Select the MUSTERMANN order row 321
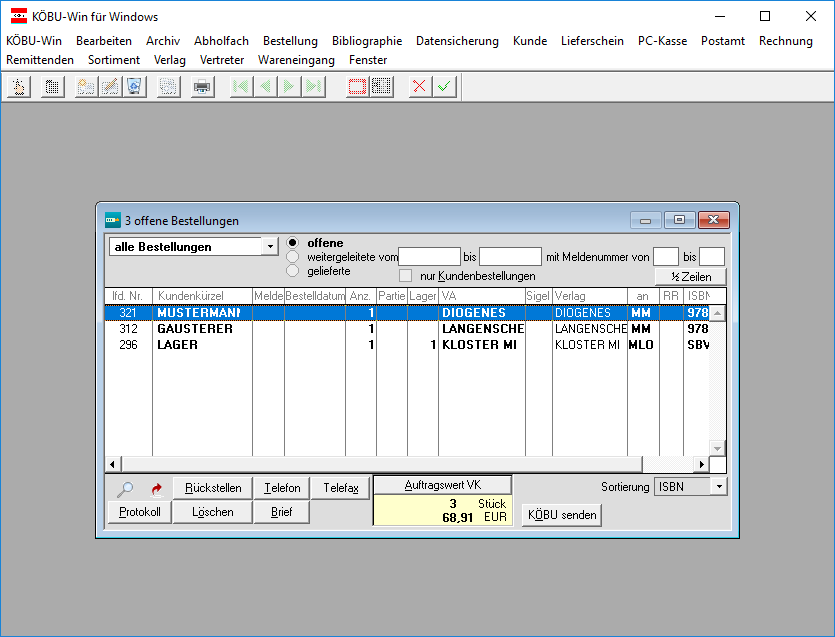This screenshot has width=835, height=637. click(x=407, y=313)
